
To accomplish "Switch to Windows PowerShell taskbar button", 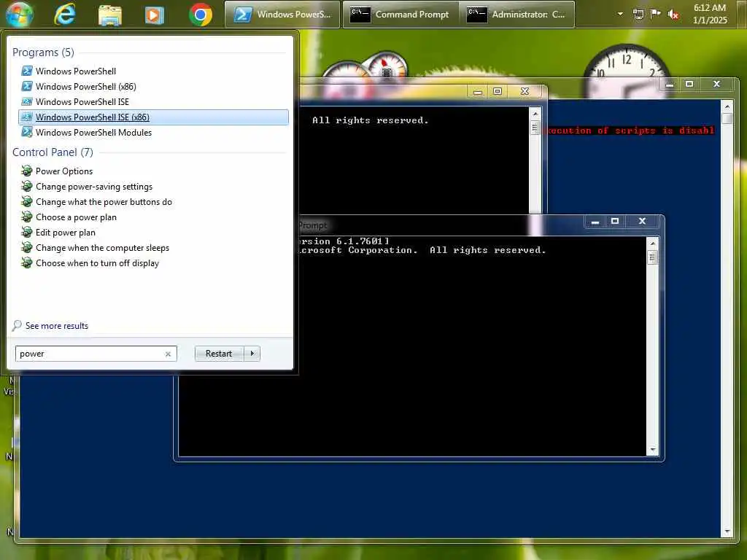I will pyautogui.click(x=282, y=15).
